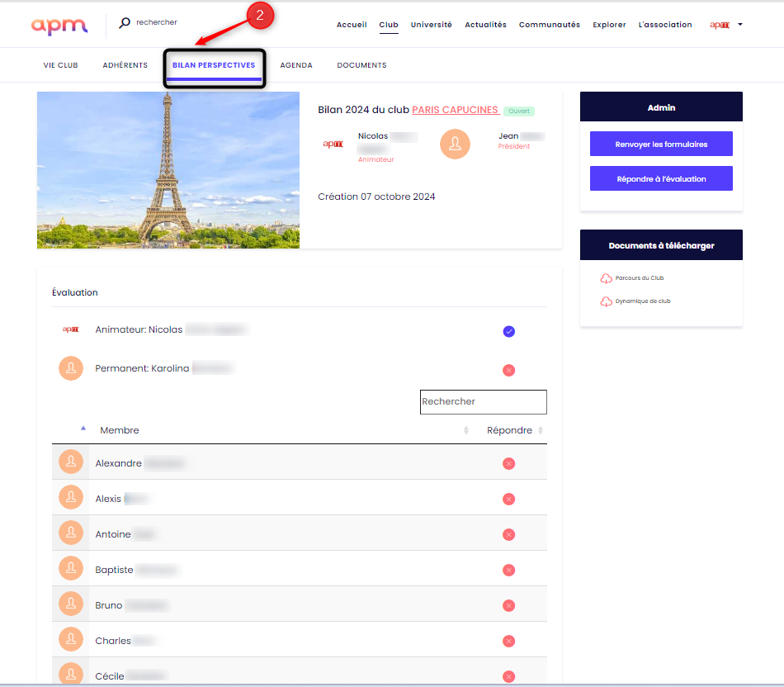Click apm icon beside Animateur: Nicolas

pyautogui.click(x=70, y=329)
